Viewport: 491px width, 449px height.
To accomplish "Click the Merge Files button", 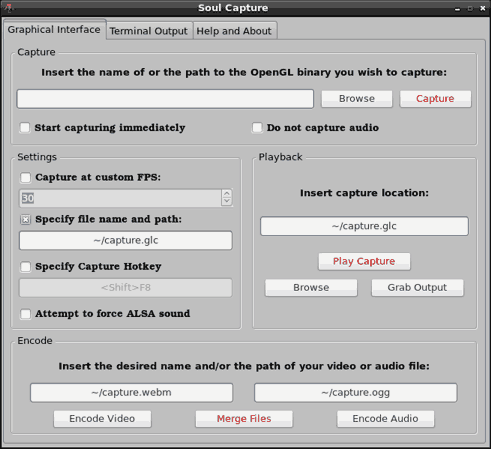I will (x=244, y=419).
